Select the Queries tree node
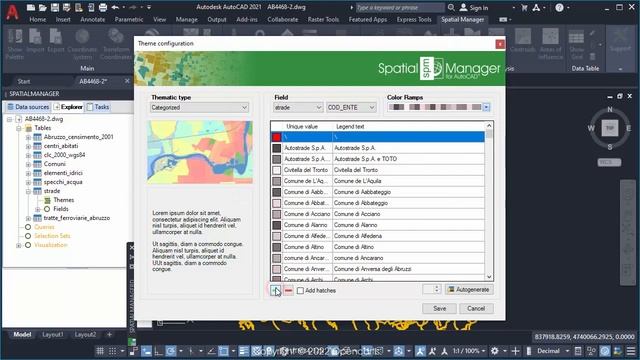This screenshot has height=360, width=640. tap(44, 227)
